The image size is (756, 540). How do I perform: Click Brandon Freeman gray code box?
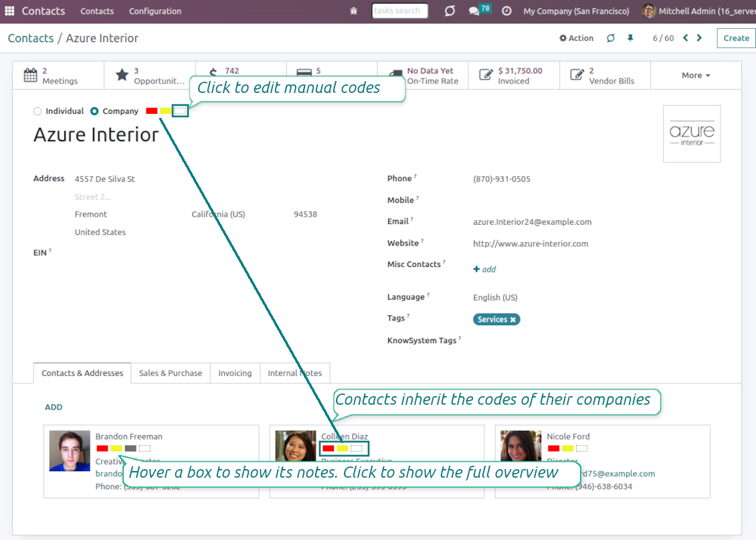[130, 448]
